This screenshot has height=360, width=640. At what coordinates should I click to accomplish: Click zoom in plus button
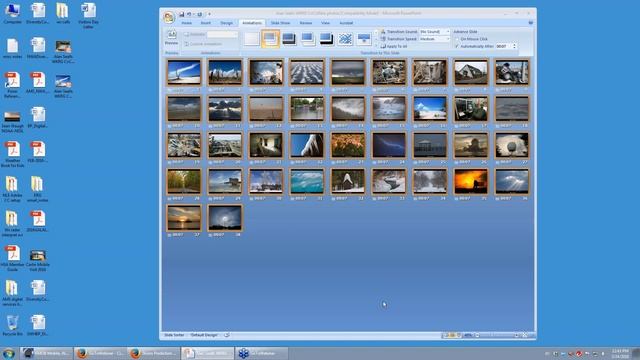point(516,335)
